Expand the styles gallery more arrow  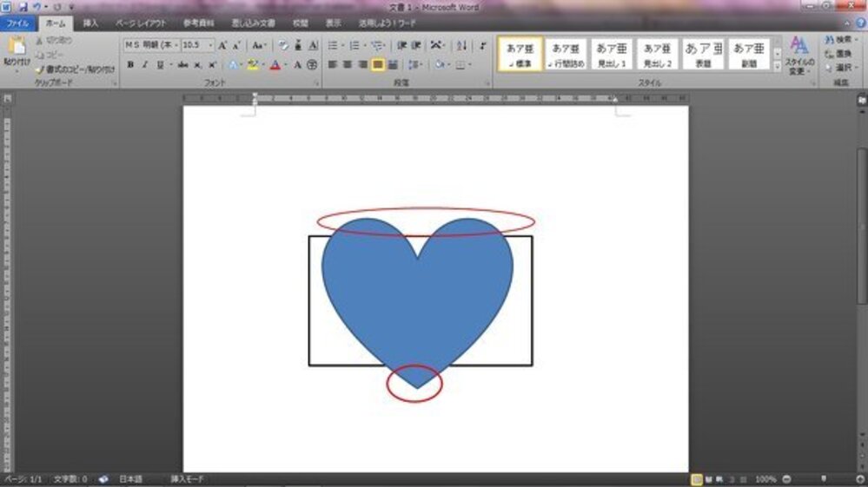777,66
